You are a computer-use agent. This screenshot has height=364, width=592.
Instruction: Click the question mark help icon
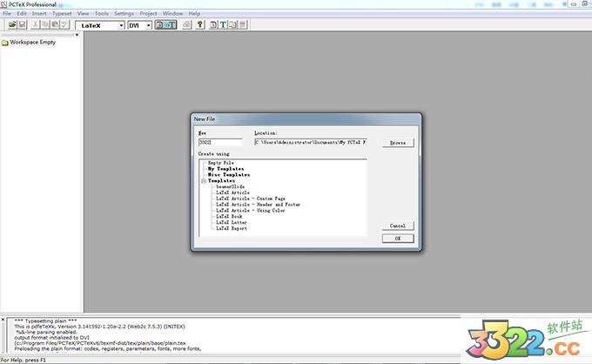(x=200, y=25)
